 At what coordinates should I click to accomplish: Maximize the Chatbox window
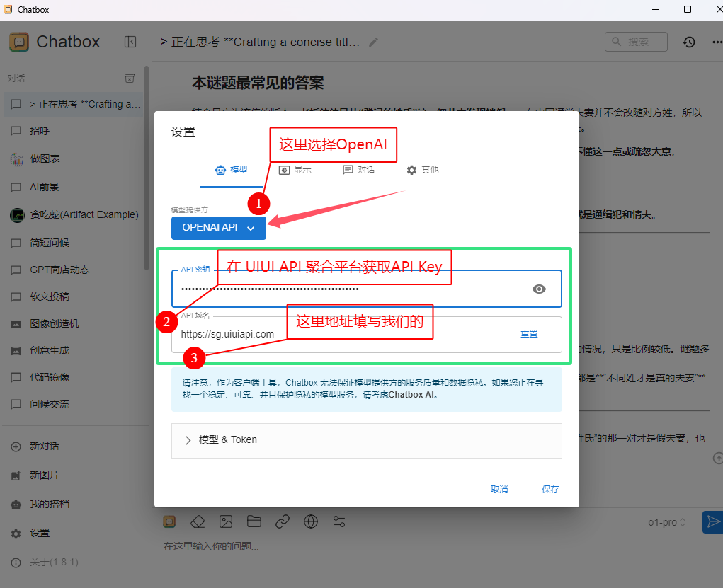[687, 9]
